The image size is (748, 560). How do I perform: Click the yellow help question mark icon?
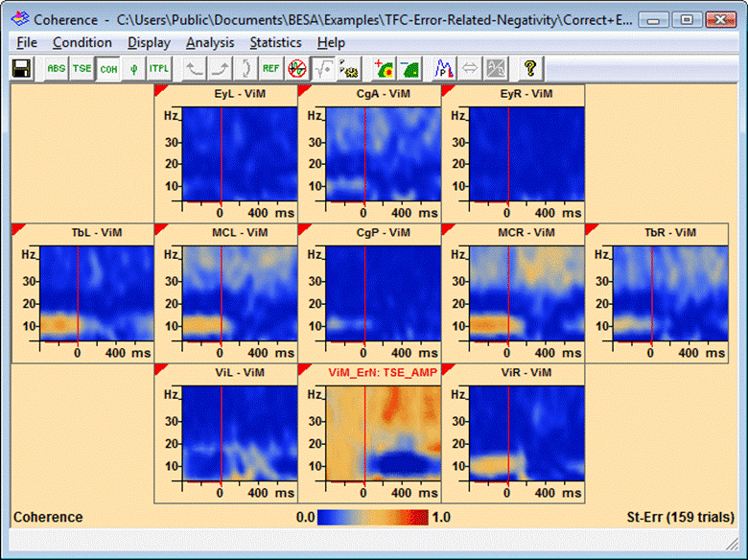pos(529,69)
